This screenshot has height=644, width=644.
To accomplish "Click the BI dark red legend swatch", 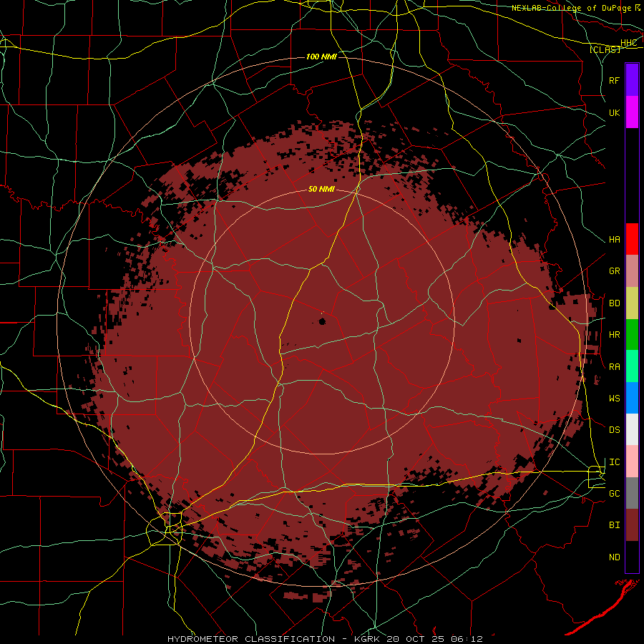I will [632, 525].
